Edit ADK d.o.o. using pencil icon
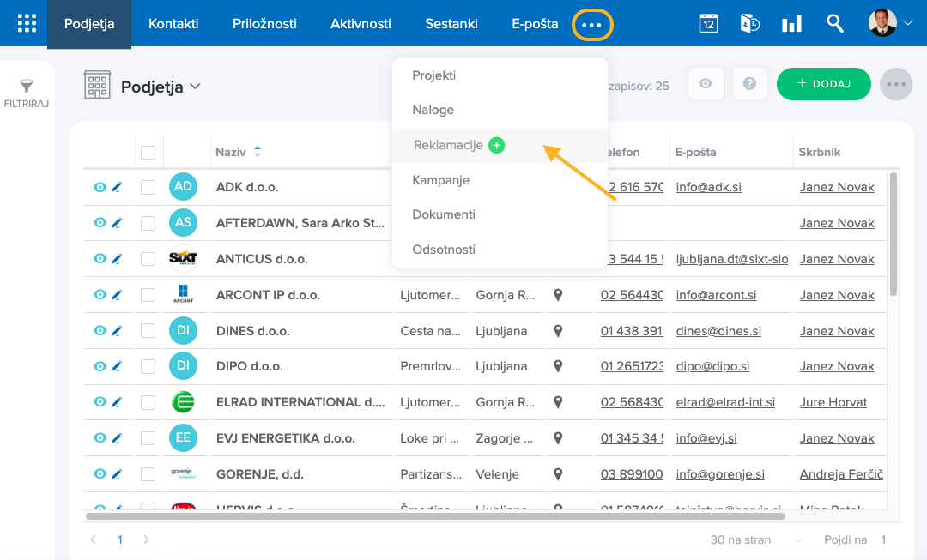Viewport: 927px width, 560px height. [x=117, y=187]
